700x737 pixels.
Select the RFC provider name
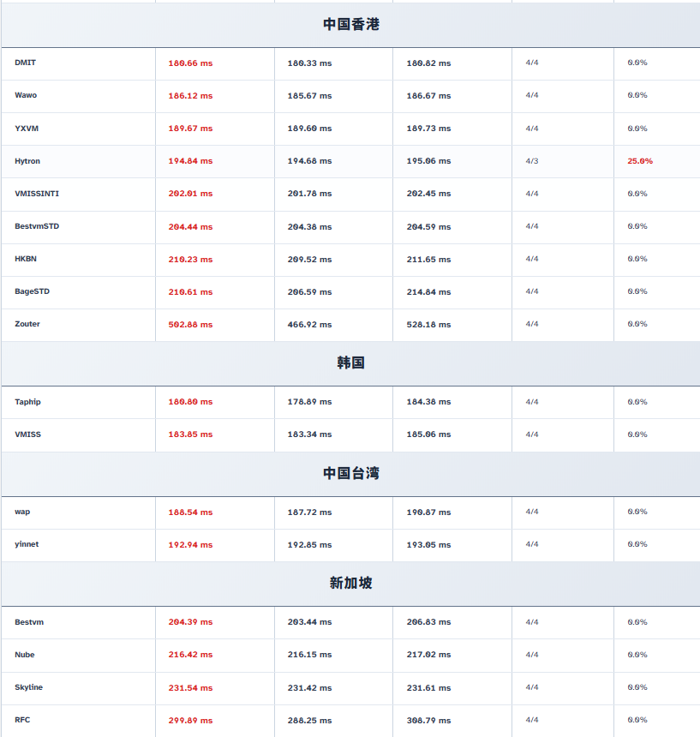coord(22,720)
